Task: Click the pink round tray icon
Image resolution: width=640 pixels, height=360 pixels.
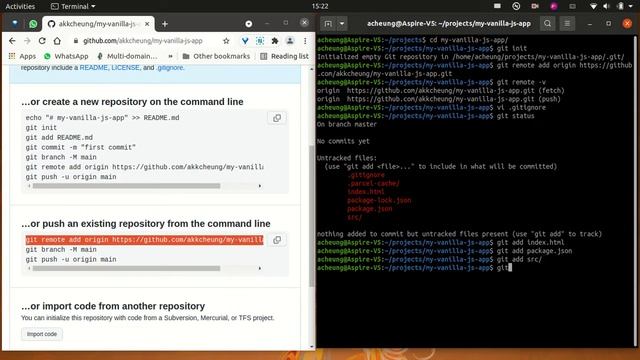Action: point(554,6)
